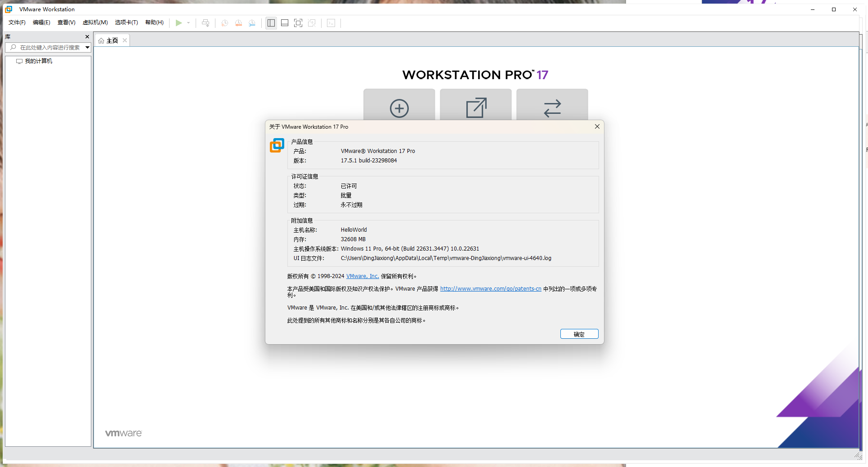Expand the power options dropdown arrow
868x467 pixels.
[188, 23]
